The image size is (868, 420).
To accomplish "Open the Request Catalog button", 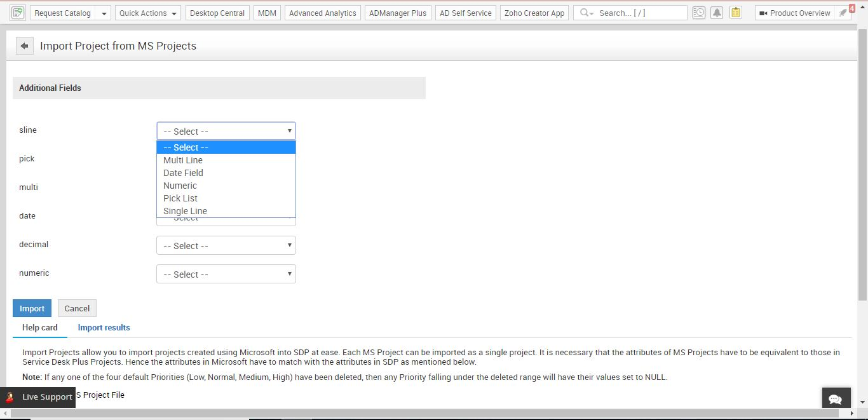I will click(x=63, y=13).
